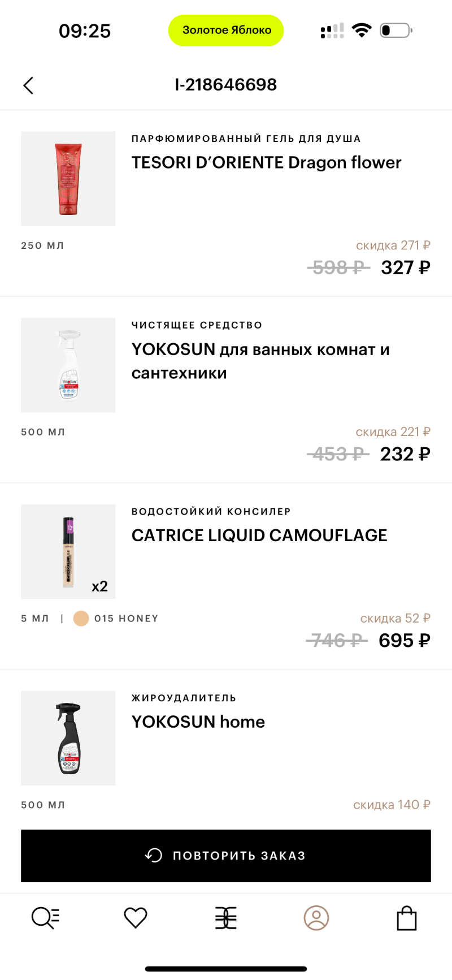Tap the Wi-Fi status icon

click(361, 30)
